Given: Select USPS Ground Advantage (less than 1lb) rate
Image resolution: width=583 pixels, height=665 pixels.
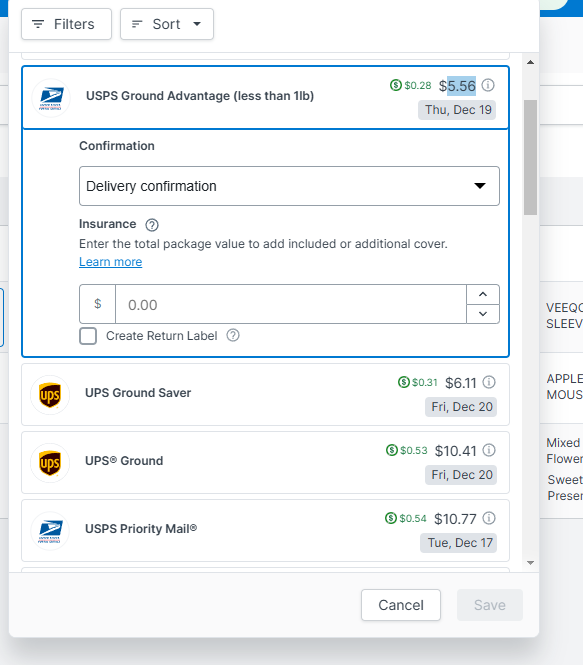Looking at the screenshot, I should [265, 98].
